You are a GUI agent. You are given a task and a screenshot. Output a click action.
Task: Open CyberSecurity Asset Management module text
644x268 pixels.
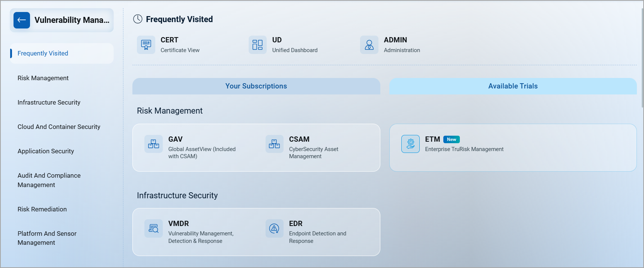click(314, 153)
